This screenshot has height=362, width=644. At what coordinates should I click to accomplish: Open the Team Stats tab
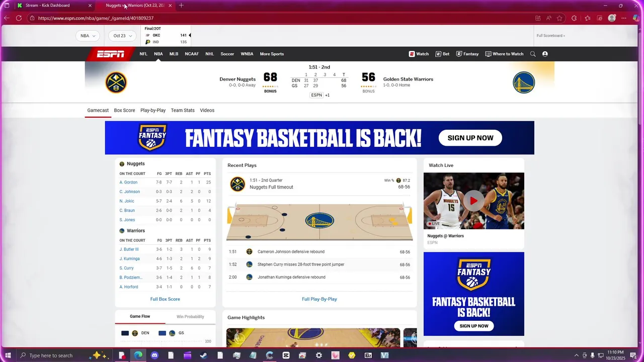pos(183,110)
